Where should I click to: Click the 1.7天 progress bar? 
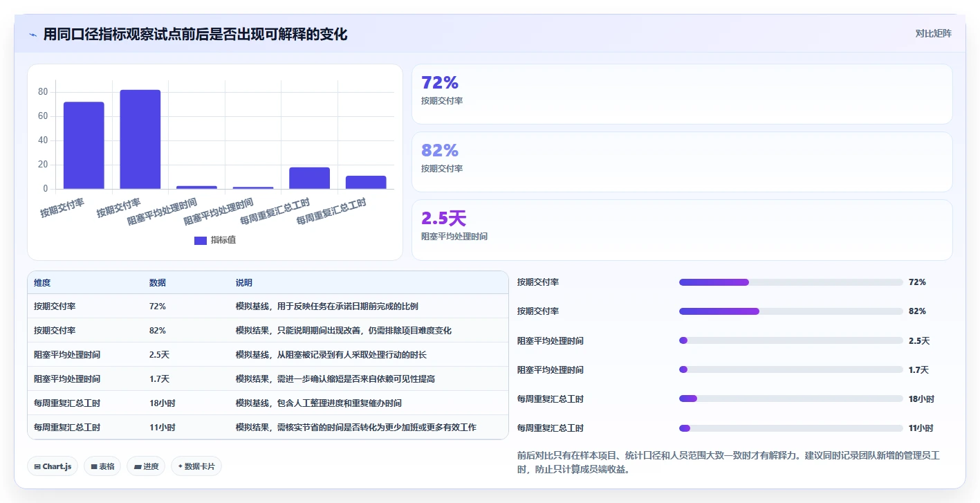(791, 369)
